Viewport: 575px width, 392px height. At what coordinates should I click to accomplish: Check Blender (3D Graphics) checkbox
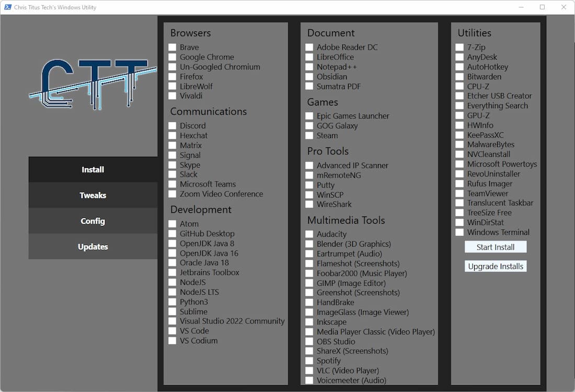[309, 244]
